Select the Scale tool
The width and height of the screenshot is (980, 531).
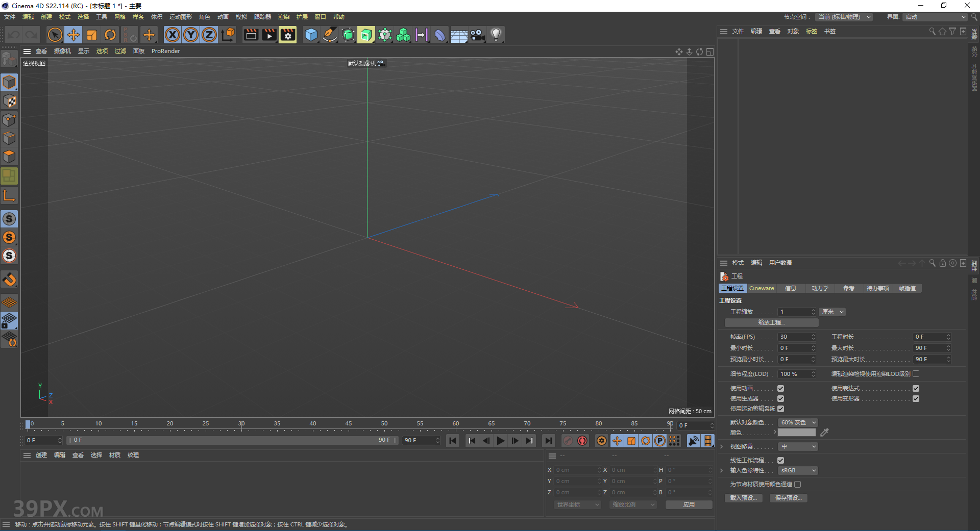click(92, 35)
